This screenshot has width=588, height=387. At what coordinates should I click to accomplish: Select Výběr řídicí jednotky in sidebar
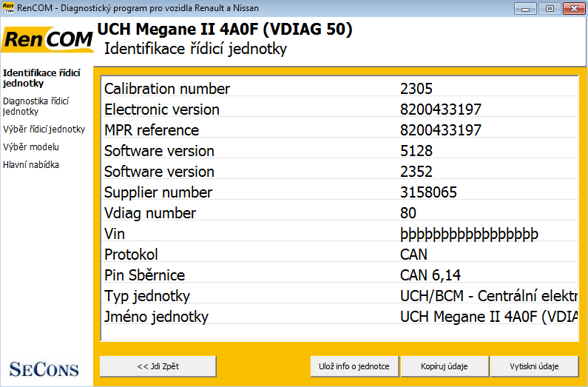pos(44,129)
